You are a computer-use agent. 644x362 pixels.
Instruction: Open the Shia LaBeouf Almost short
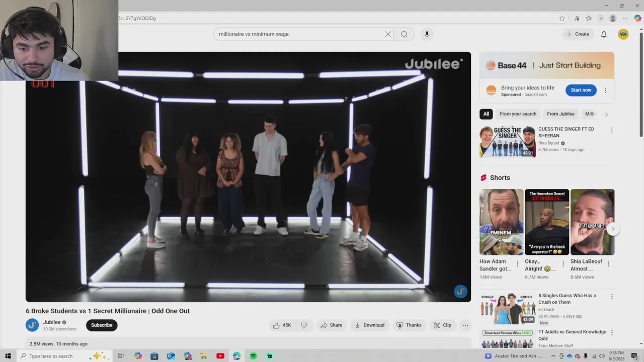592,222
